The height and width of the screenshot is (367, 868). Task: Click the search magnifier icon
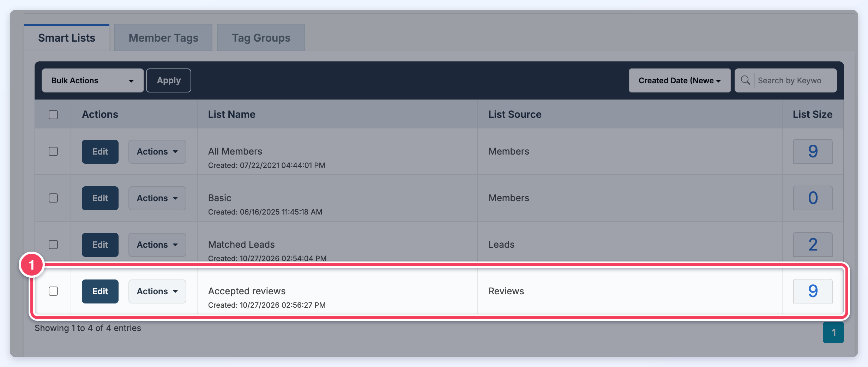click(745, 80)
